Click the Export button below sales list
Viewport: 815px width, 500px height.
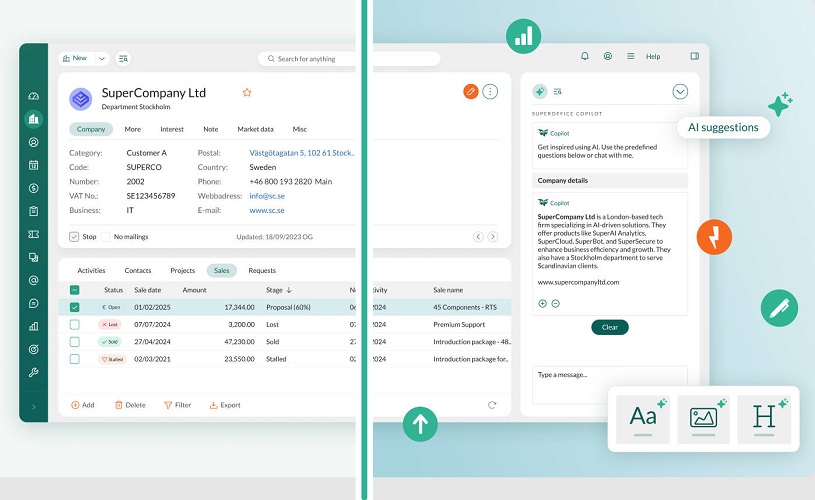225,405
